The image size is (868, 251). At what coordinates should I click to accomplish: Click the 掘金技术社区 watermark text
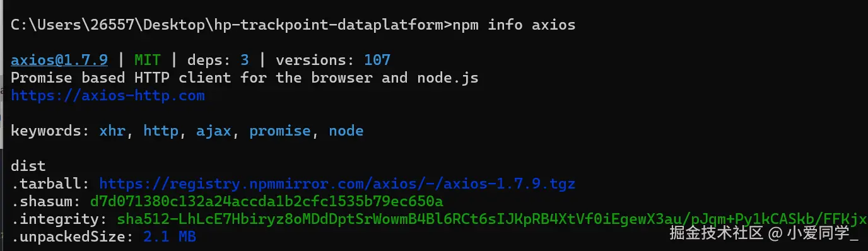coord(716,233)
